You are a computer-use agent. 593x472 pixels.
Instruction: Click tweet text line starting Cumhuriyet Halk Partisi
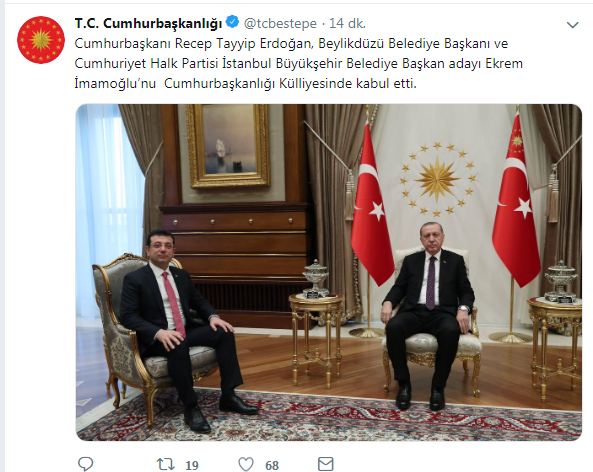coord(298,64)
